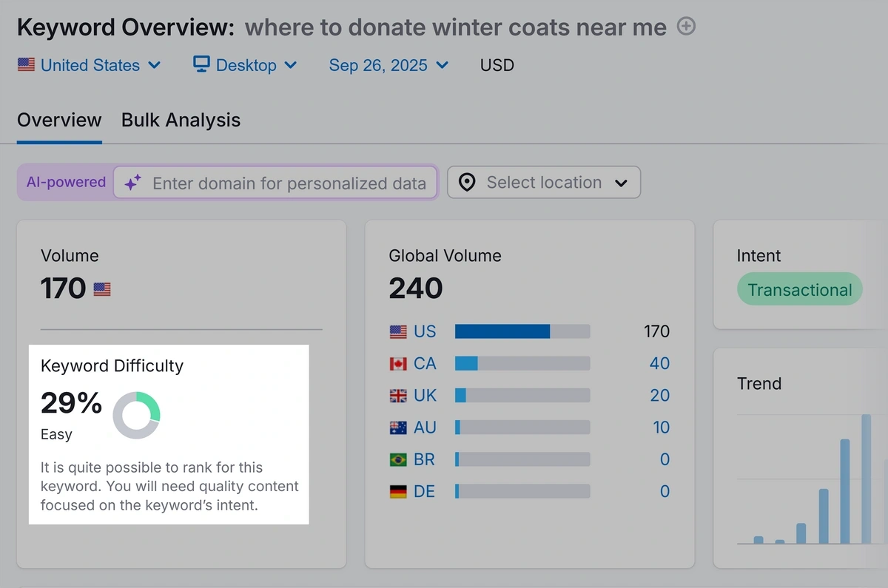Image resolution: width=888 pixels, height=588 pixels.
Task: Open the Select location dropdown
Action: (x=544, y=183)
